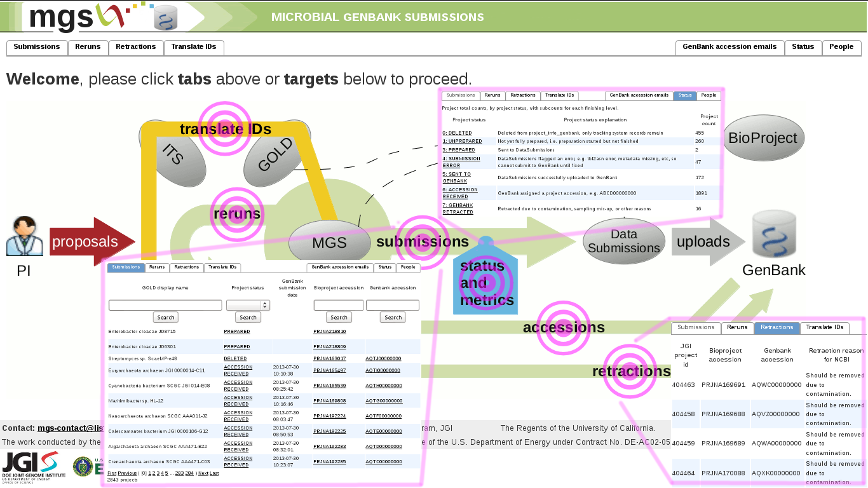Click the PI scientist icon
This screenshot has height=488, width=868.
(25, 236)
